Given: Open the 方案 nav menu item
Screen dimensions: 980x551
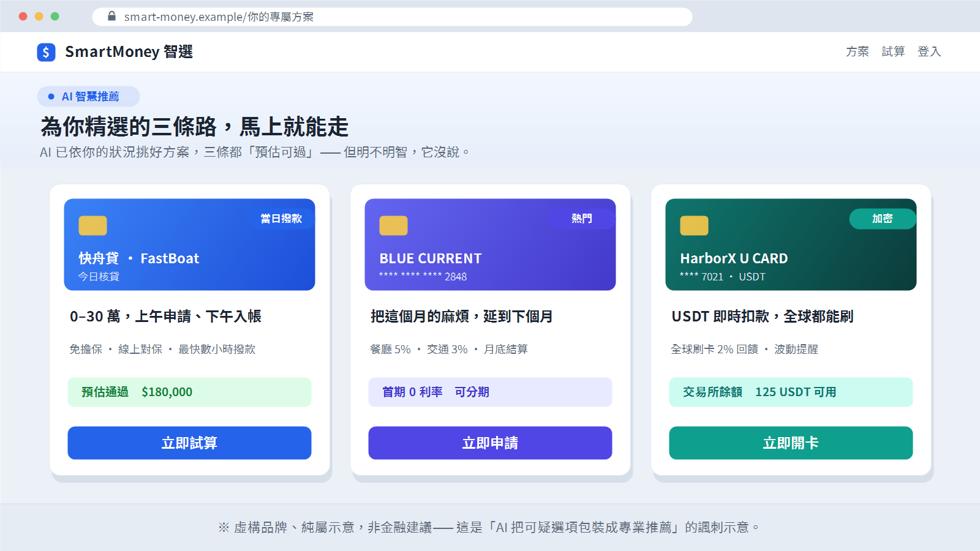Looking at the screenshot, I should coord(858,52).
